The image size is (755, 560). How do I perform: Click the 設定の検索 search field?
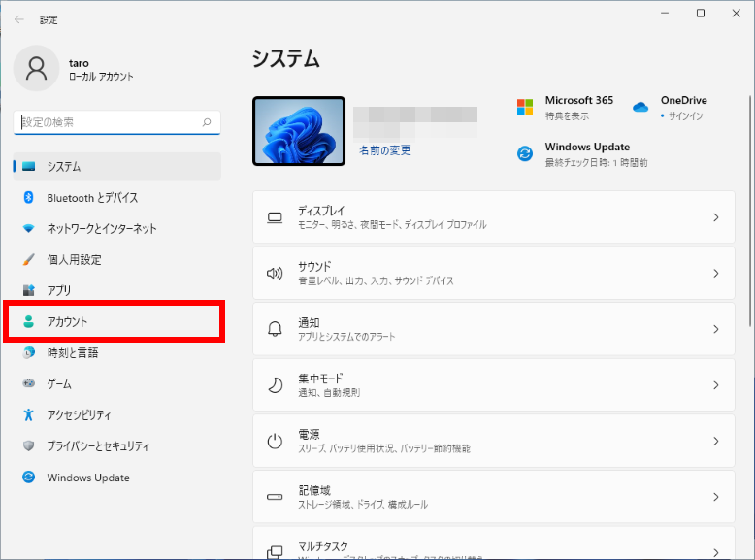coord(117,122)
